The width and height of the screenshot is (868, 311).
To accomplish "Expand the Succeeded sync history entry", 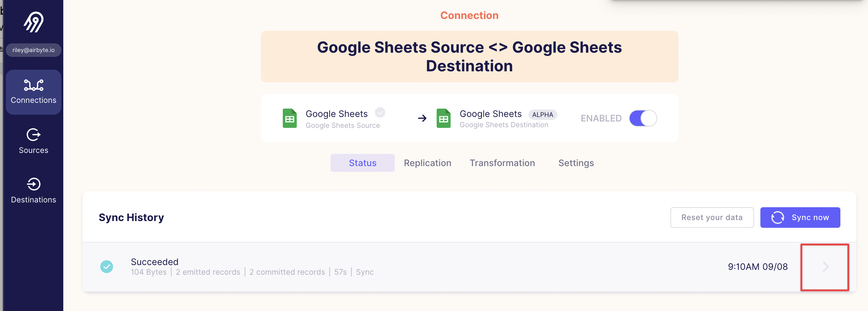I will point(825,267).
